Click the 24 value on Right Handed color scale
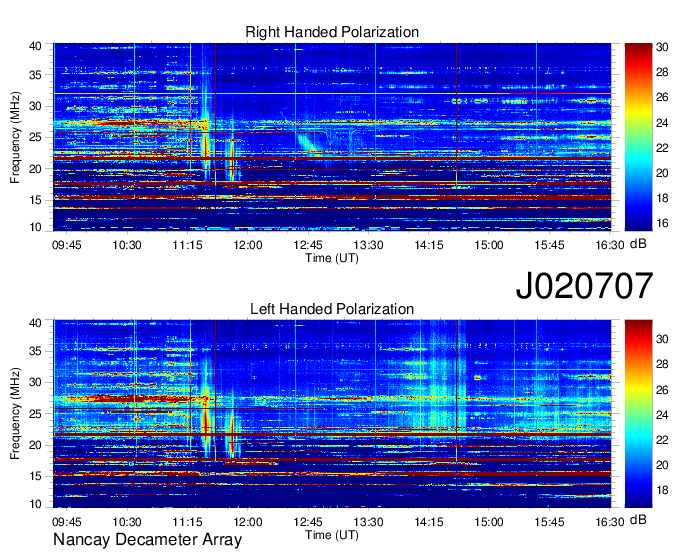Screen dimensions: 680x552 [x=662, y=123]
